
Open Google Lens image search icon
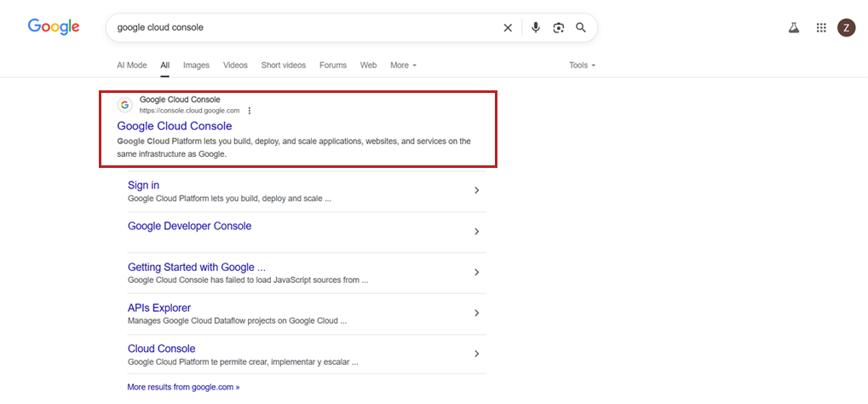tap(559, 28)
